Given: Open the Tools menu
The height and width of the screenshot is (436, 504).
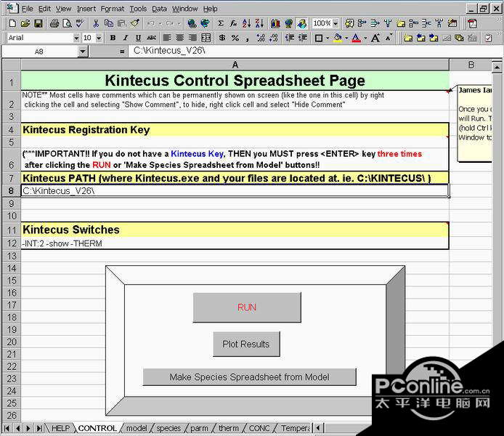Looking at the screenshot, I should click(x=138, y=9).
